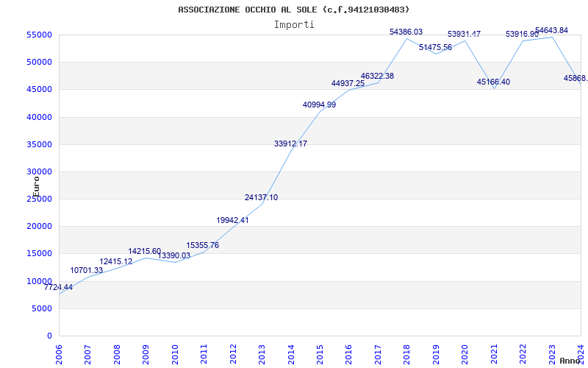Viewport: 588px width, 368px height.
Task: Click the y-axis value 35000
Action: [39, 144]
